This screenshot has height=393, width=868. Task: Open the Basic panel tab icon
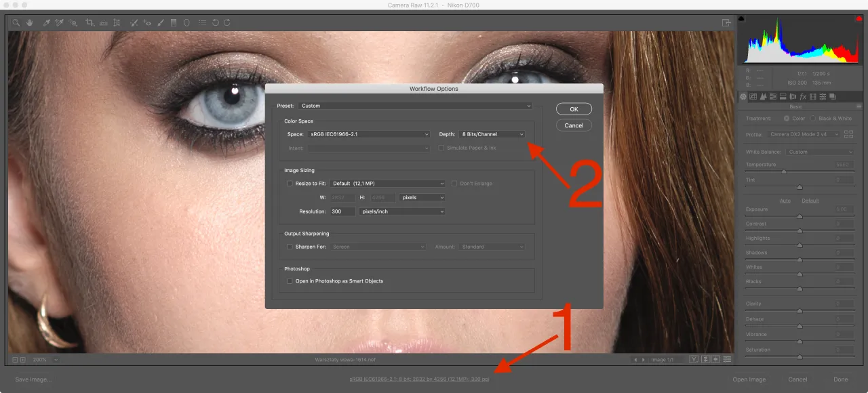pyautogui.click(x=743, y=97)
